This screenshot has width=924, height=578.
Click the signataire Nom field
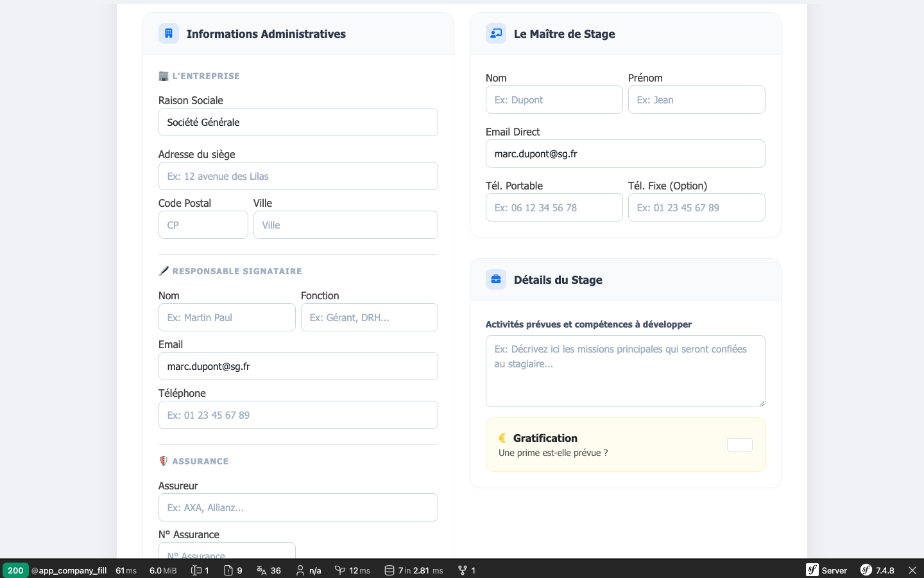pyautogui.click(x=227, y=317)
